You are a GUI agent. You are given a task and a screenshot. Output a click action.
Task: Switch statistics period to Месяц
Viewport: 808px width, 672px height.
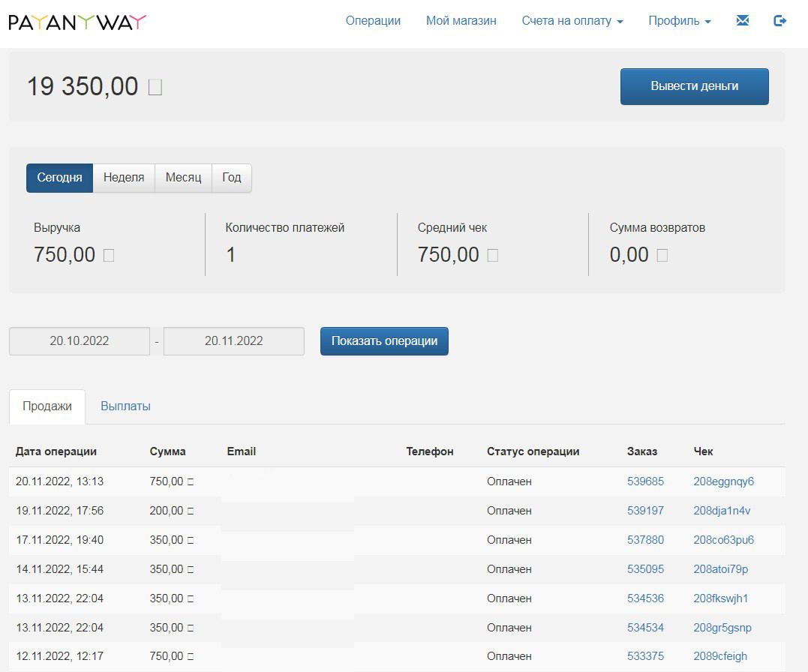[x=183, y=178]
